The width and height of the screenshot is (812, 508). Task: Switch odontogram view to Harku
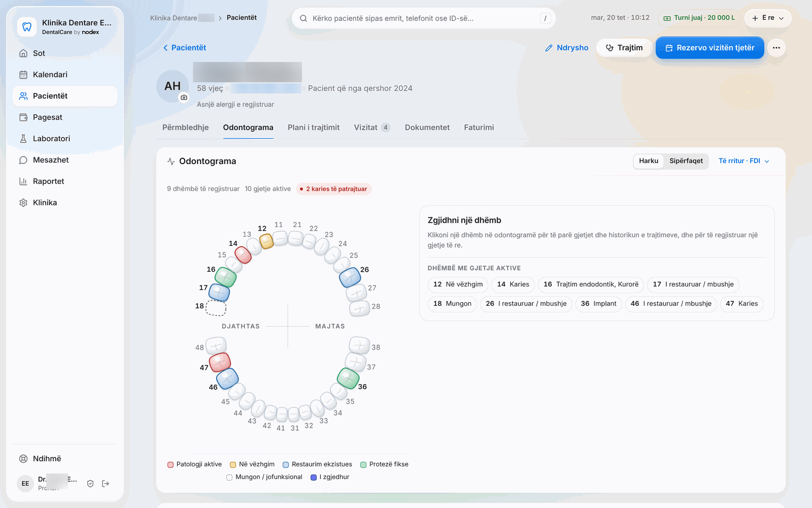649,161
